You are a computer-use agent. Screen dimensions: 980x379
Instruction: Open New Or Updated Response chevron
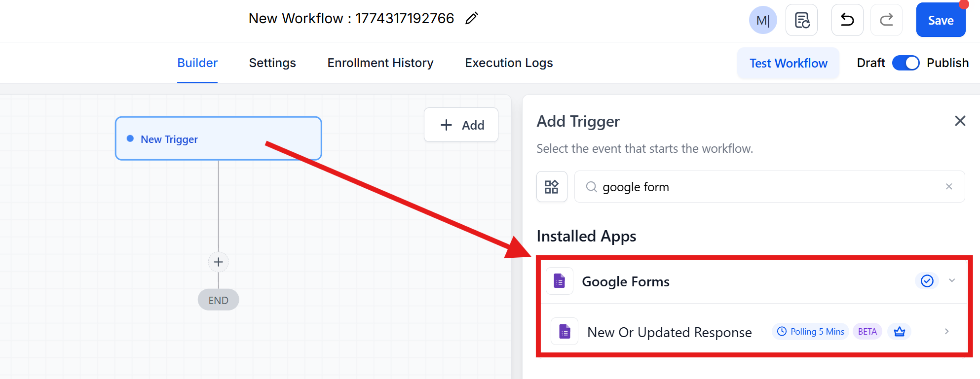(x=946, y=331)
